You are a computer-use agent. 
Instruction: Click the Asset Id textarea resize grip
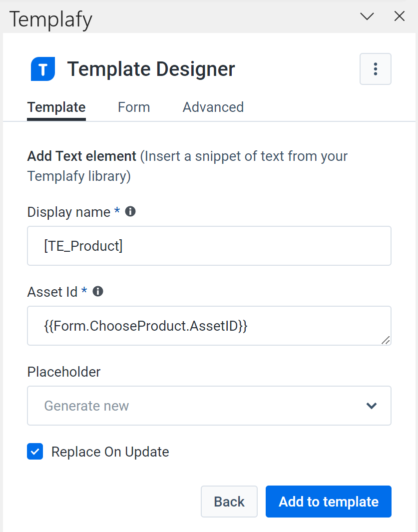tap(386, 340)
